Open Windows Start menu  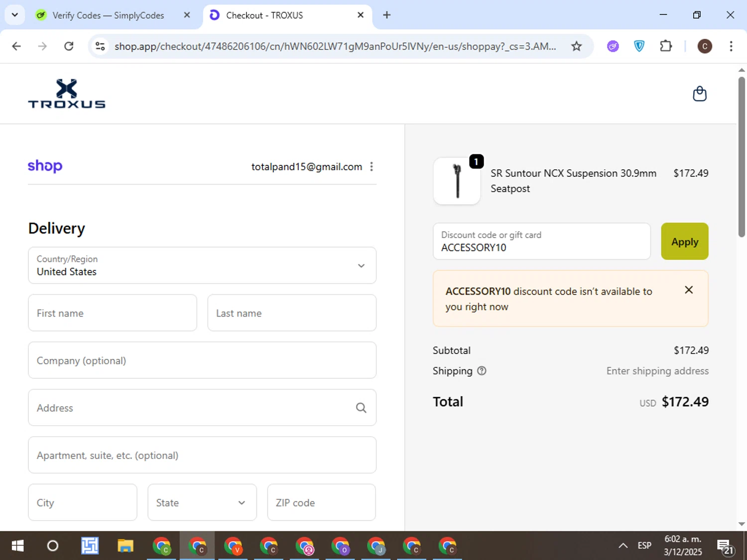(x=17, y=546)
